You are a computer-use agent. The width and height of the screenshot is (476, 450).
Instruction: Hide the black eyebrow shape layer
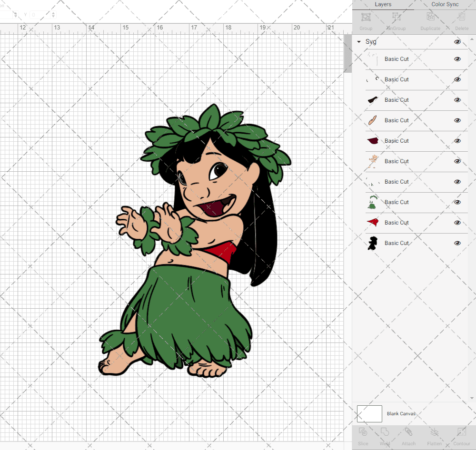(457, 100)
